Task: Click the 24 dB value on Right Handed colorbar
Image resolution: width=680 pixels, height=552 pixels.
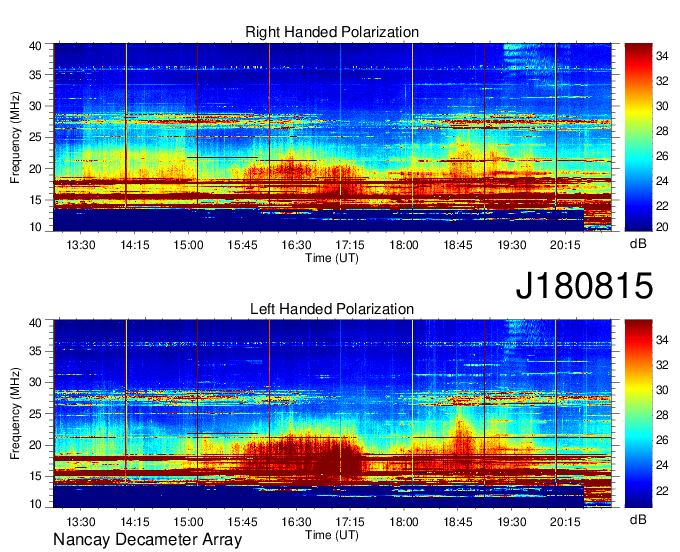Action: 662,181
